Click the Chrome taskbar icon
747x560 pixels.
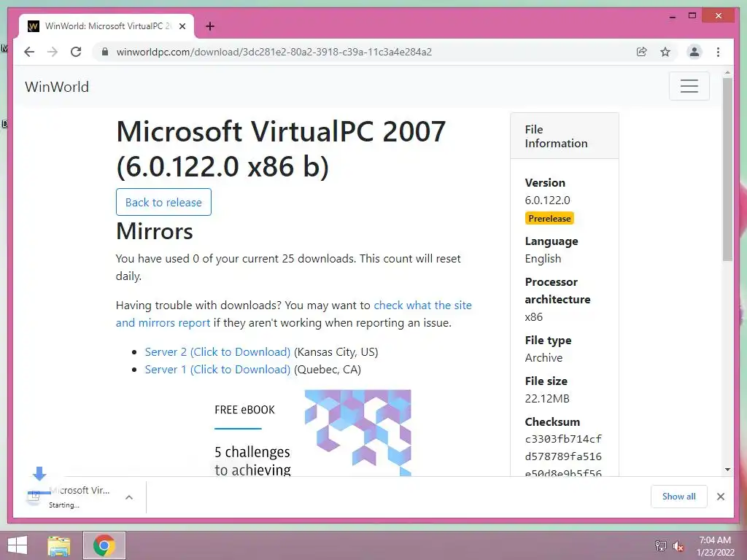[104, 545]
